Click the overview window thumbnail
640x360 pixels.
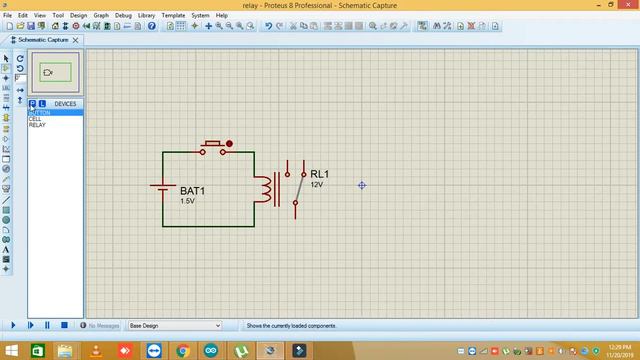tap(56, 72)
